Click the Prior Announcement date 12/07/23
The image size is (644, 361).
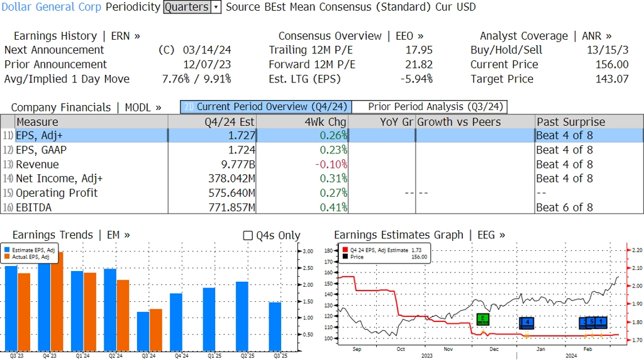pyautogui.click(x=206, y=65)
